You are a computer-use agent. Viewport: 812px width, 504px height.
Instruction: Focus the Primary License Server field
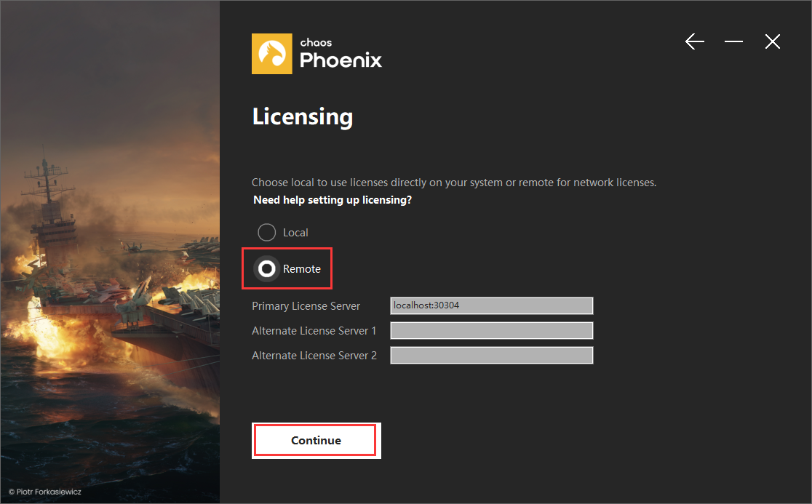pyautogui.click(x=491, y=305)
